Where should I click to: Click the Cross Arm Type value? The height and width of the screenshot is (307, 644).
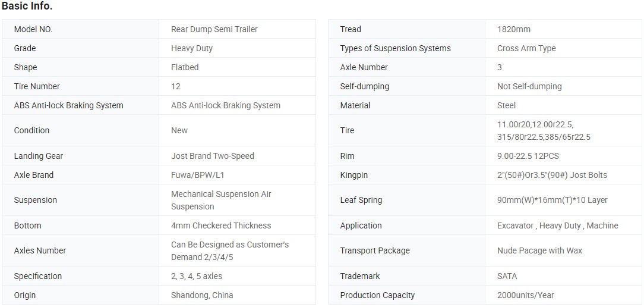526,48
